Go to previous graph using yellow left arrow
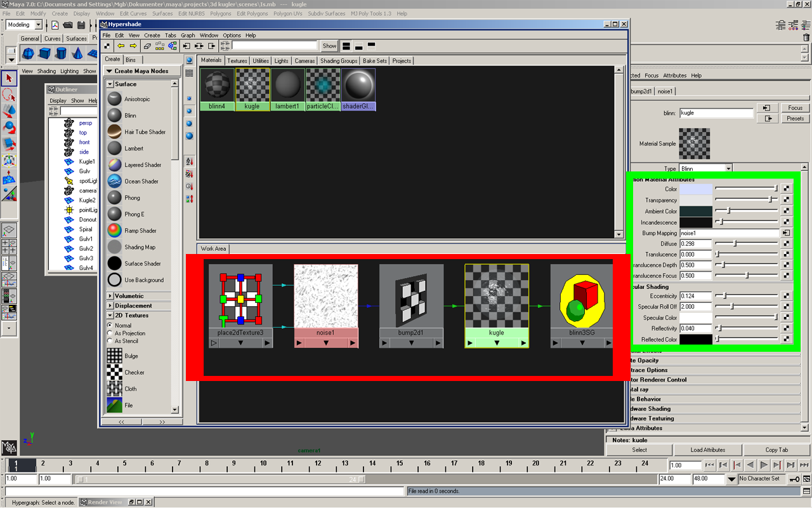This screenshot has width=812, height=508. coord(121,46)
